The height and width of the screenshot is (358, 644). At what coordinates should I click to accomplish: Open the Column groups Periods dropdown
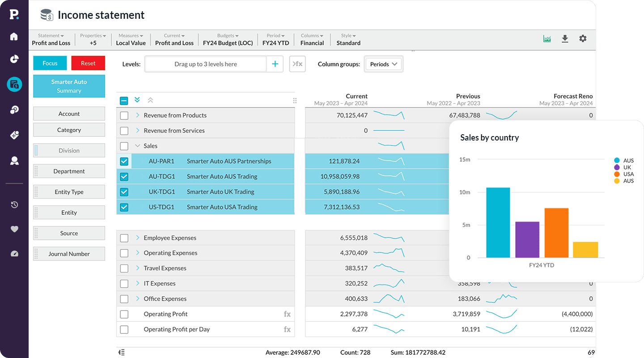[x=384, y=64]
